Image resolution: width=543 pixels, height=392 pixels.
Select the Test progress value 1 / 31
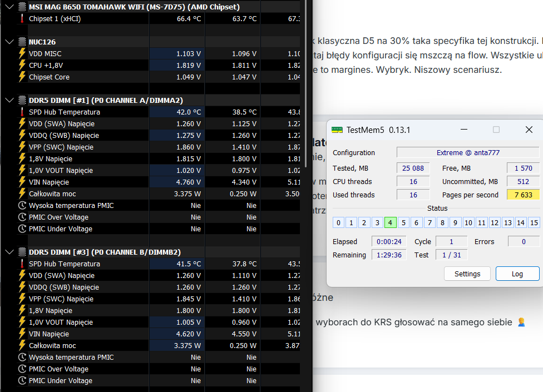click(x=452, y=255)
